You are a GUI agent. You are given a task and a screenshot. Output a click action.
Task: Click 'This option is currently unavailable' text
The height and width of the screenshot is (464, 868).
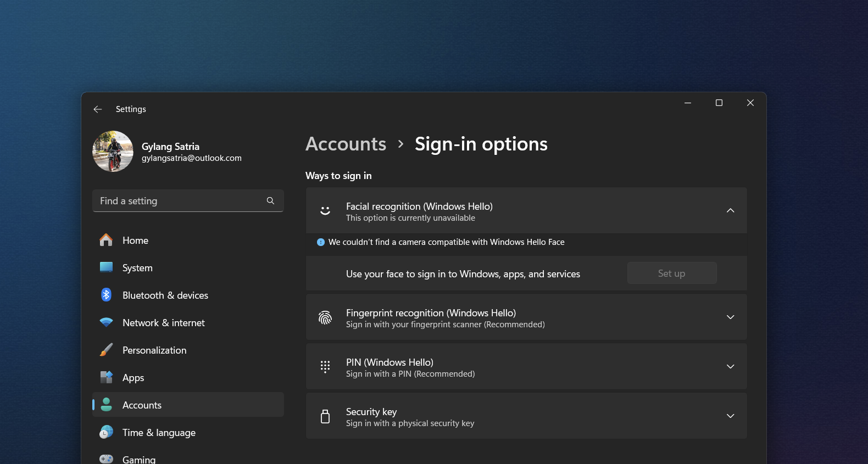click(x=410, y=218)
